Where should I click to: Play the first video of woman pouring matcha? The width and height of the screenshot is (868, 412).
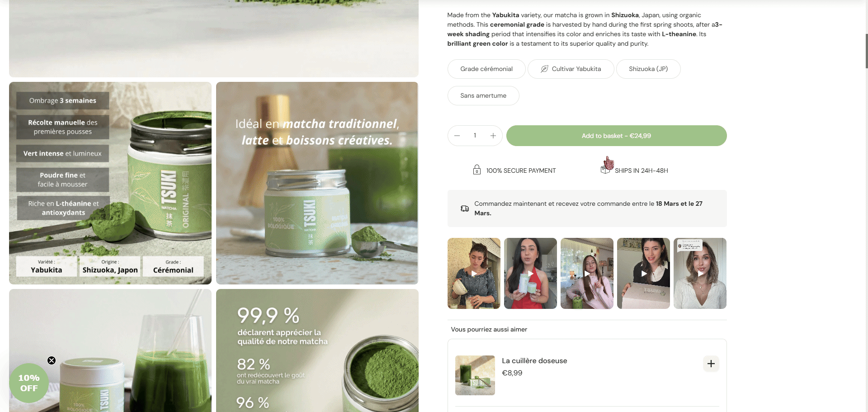coord(474,274)
